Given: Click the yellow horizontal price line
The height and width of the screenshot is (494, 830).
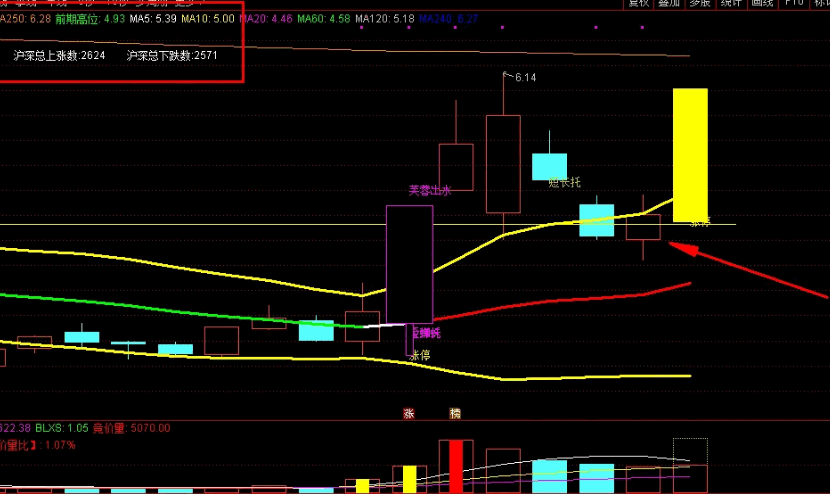Looking at the screenshot, I should point(368,225).
